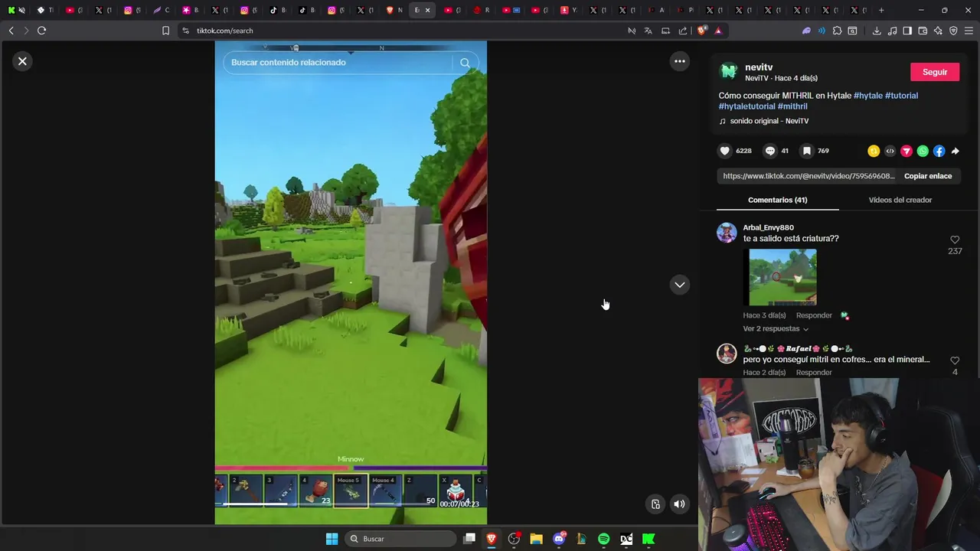This screenshot has width=980, height=551.
Task: Expand 'Ver 2 respuestas'
Action: 776,329
